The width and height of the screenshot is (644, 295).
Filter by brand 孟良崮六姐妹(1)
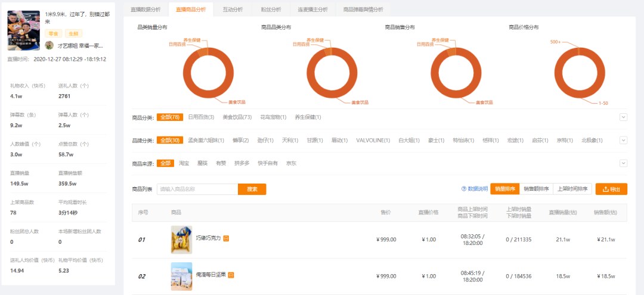206,140
